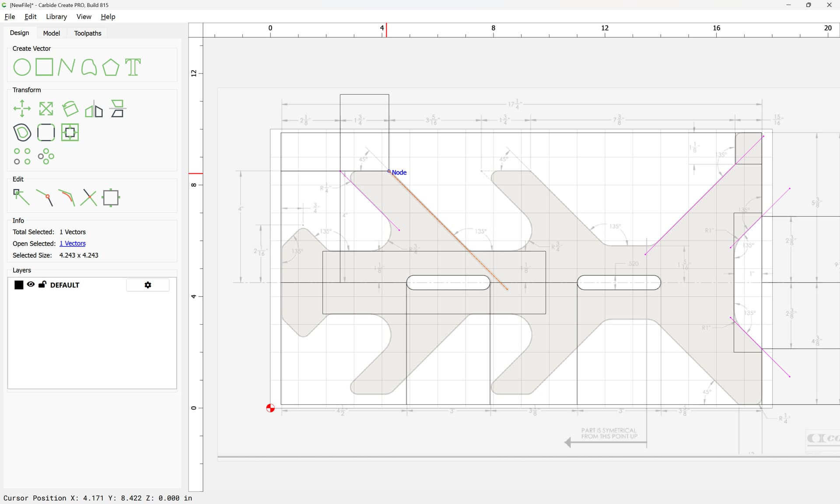Click Selected Size value 4.243 x 4.243

[79, 255]
